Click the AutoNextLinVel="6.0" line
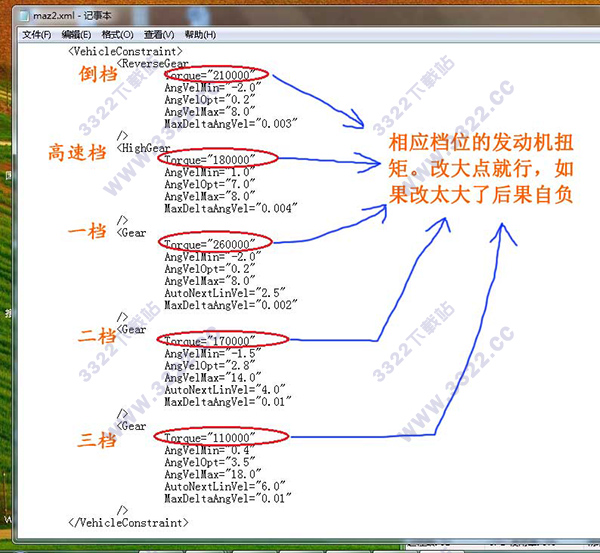 pos(225,487)
